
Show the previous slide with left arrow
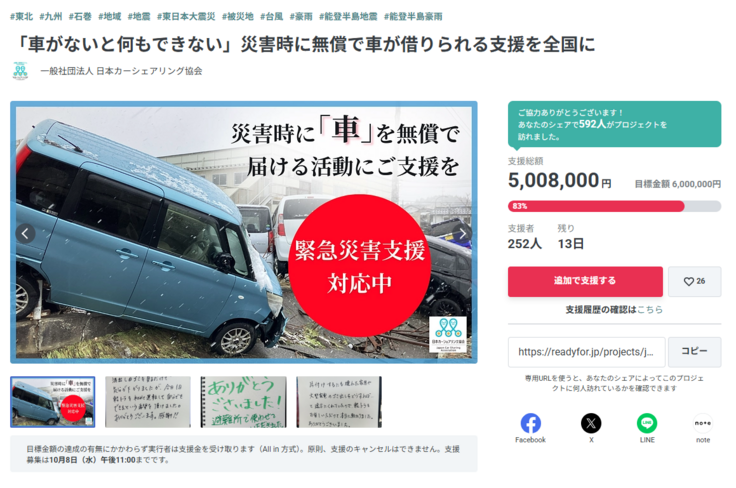[25, 233]
